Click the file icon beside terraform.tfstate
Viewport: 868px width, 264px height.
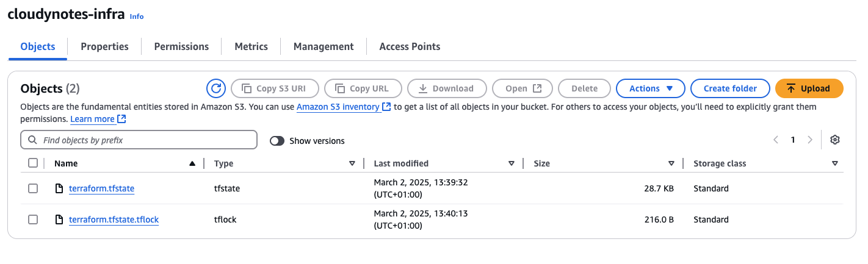[x=59, y=189]
